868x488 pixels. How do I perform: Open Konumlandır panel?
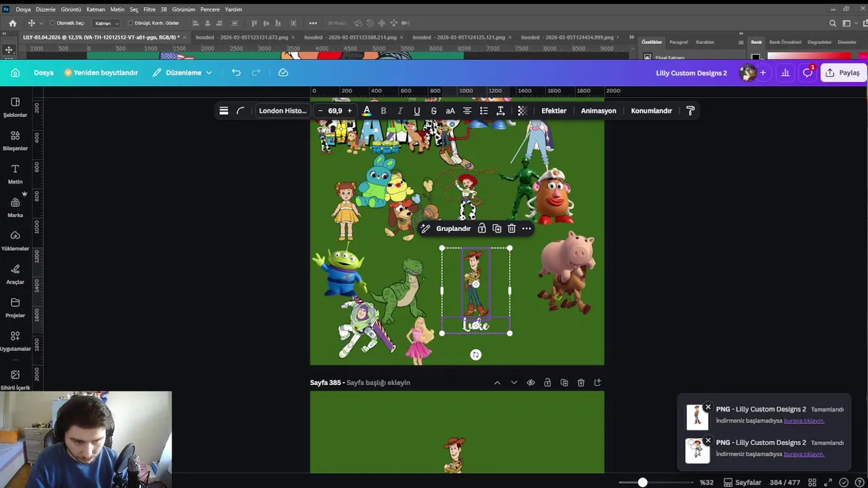[x=652, y=110]
